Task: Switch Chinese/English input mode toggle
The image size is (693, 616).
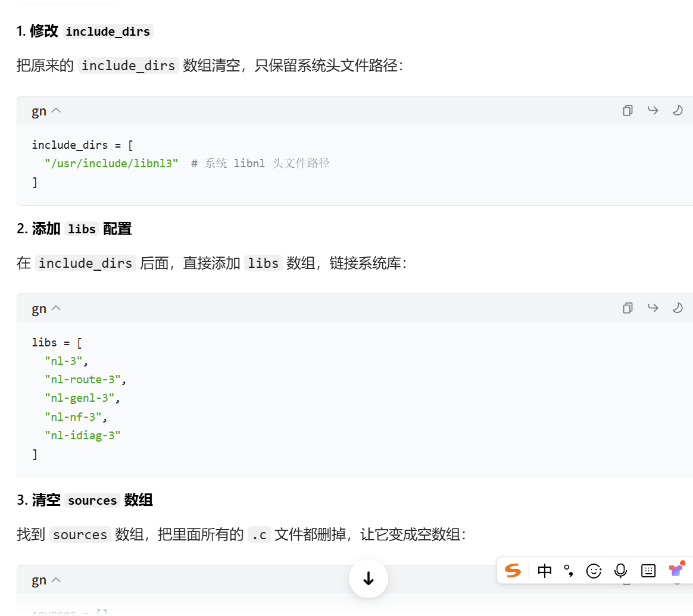Action: [544, 570]
